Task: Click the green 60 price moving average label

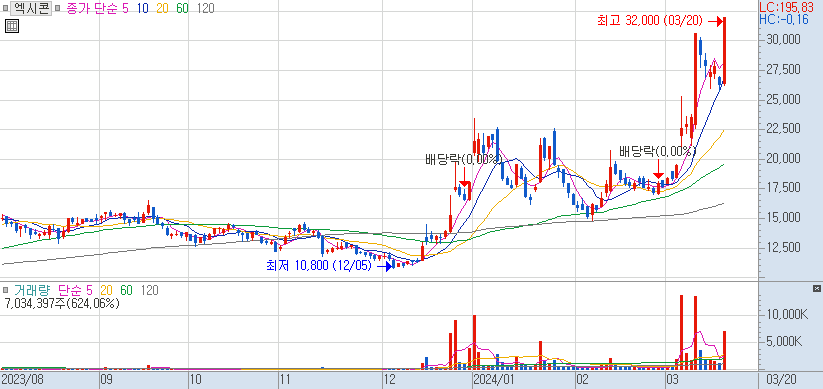Action: pos(182,8)
